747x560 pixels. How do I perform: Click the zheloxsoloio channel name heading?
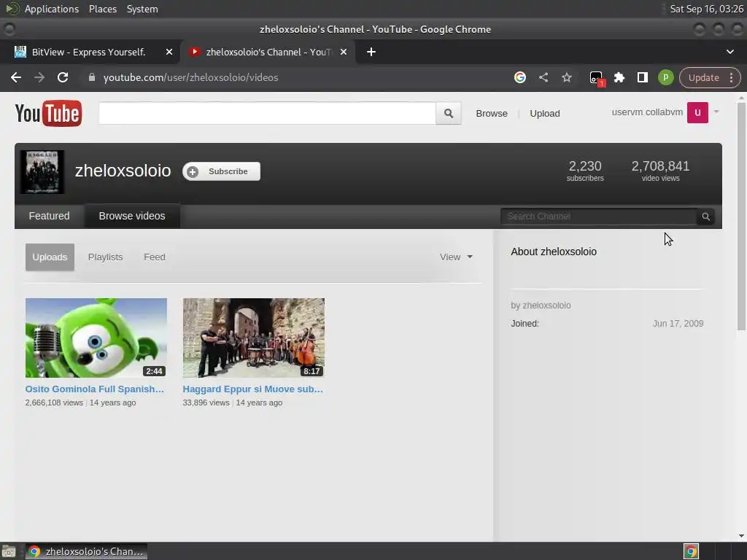(x=123, y=171)
